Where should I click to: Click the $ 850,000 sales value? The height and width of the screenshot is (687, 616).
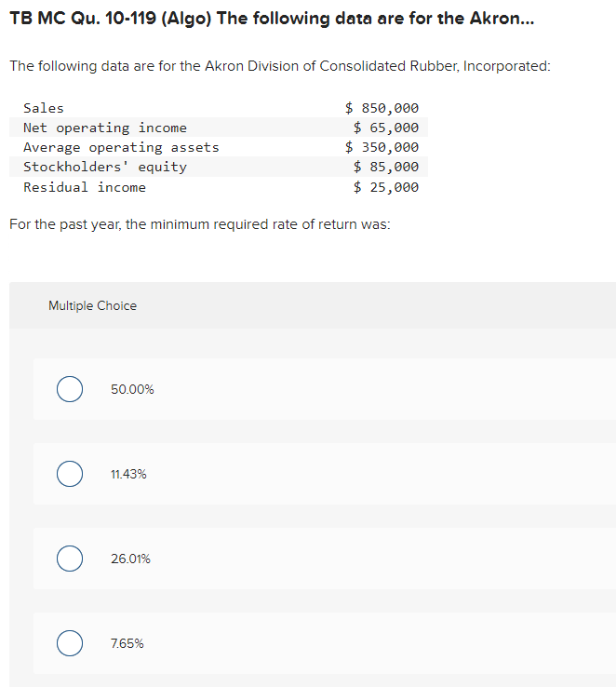[382, 108]
